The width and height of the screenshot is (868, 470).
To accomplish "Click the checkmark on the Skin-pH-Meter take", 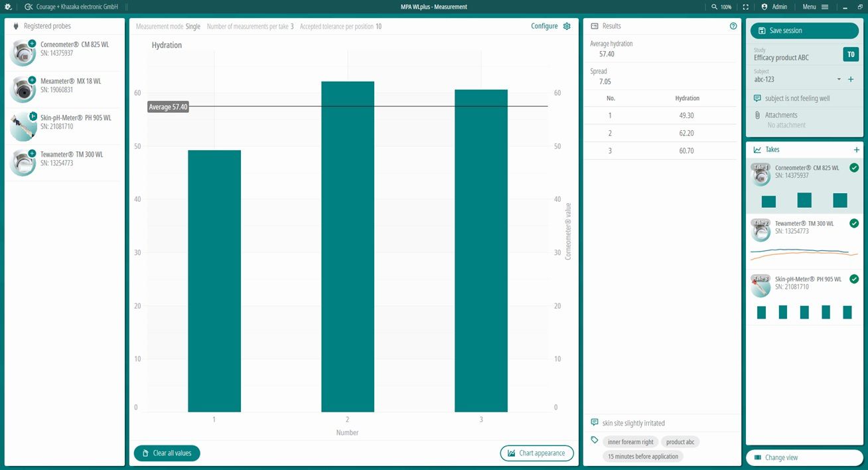I will 854,279.
